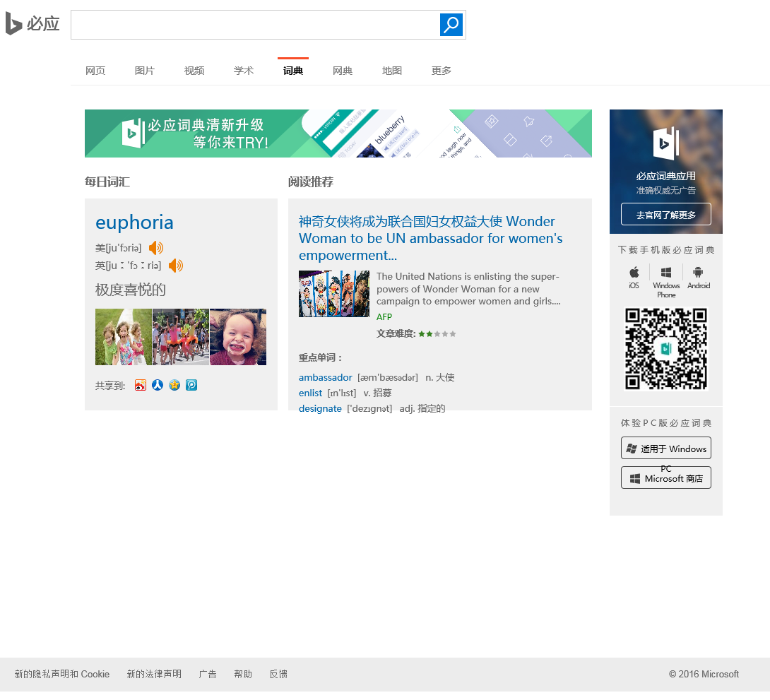
Task: Share to Qzone star icon
Action: pos(174,386)
